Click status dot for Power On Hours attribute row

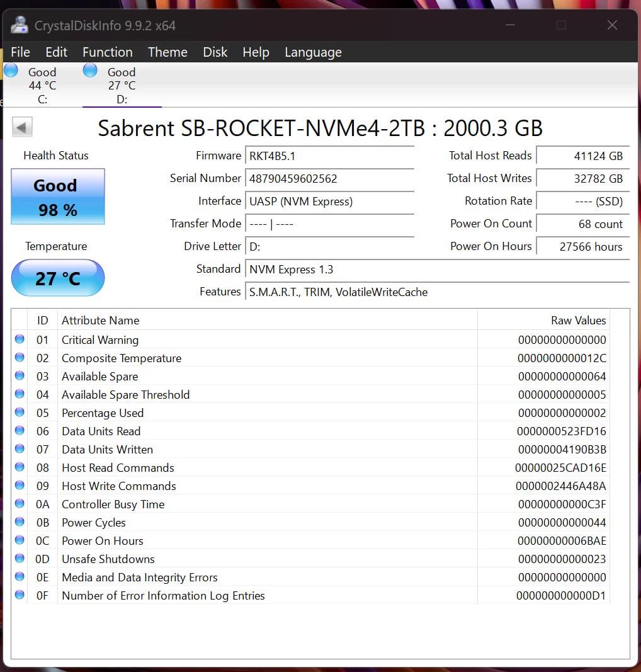click(x=20, y=540)
